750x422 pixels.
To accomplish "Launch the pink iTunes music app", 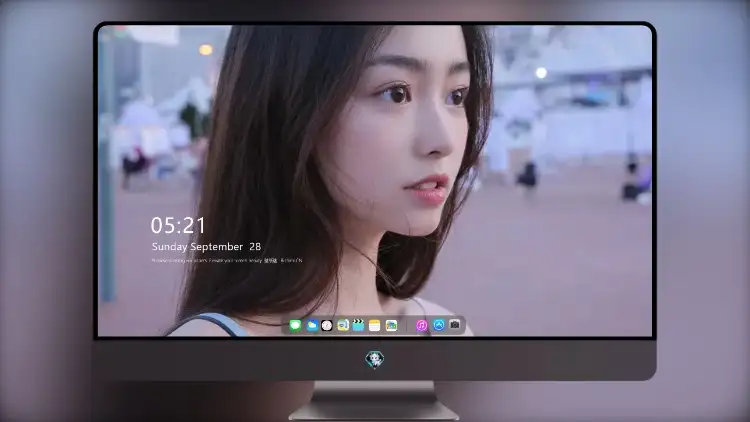I will tap(421, 325).
